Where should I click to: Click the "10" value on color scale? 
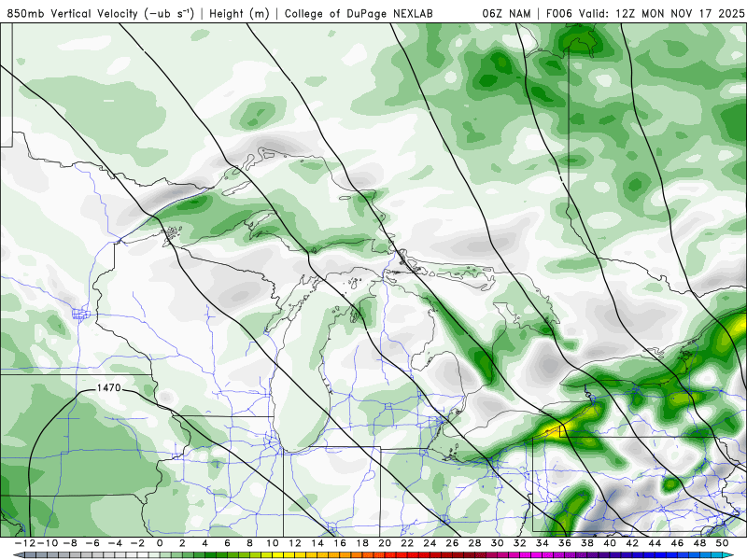pos(272,543)
